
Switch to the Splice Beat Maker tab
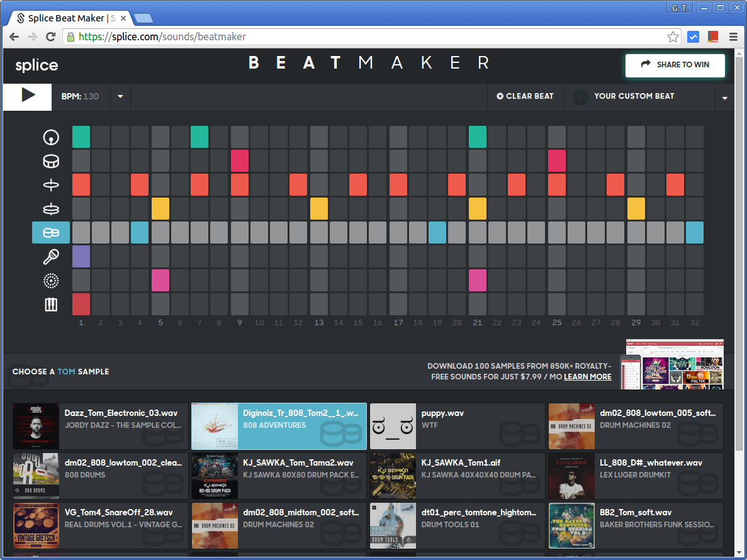click(69, 18)
